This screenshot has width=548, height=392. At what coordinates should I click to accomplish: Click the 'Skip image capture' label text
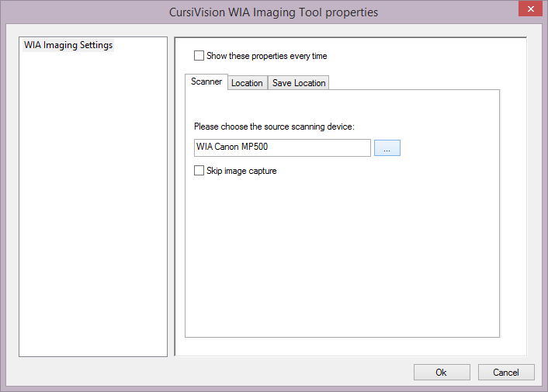click(241, 171)
